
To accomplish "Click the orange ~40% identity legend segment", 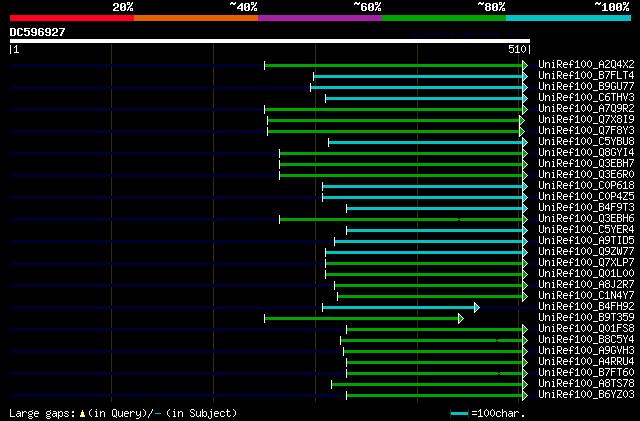I will click(196, 18).
